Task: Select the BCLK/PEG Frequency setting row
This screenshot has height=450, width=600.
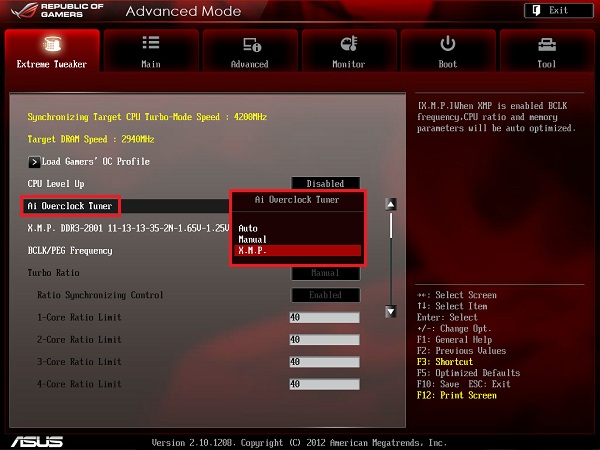Action: tap(69, 250)
